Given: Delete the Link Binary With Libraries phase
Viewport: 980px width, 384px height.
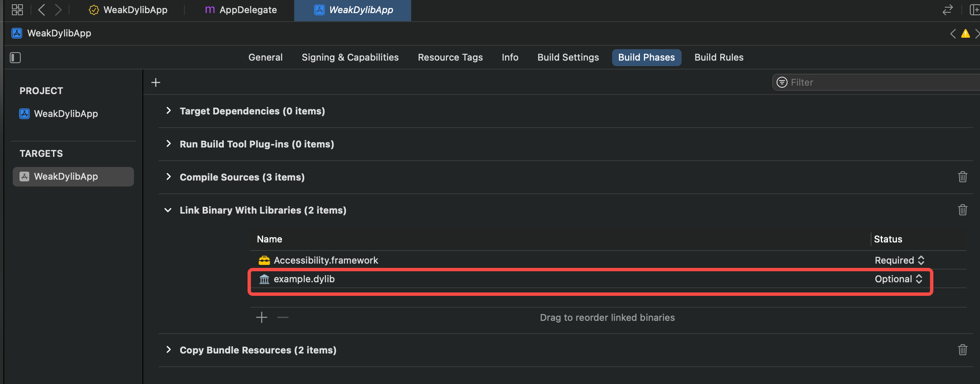Looking at the screenshot, I should 963,210.
